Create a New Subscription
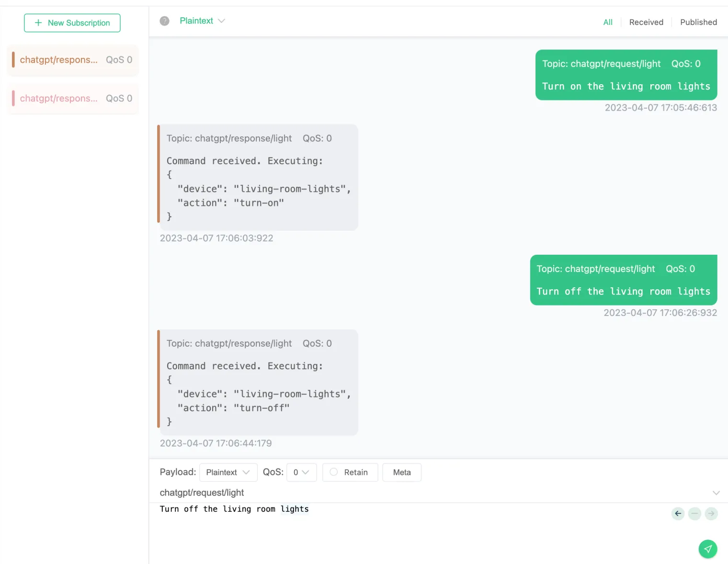Viewport: 728px width, 564px height. (72, 23)
